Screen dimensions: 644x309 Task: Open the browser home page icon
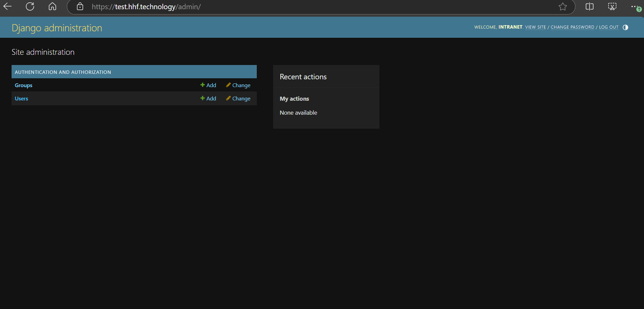click(52, 6)
